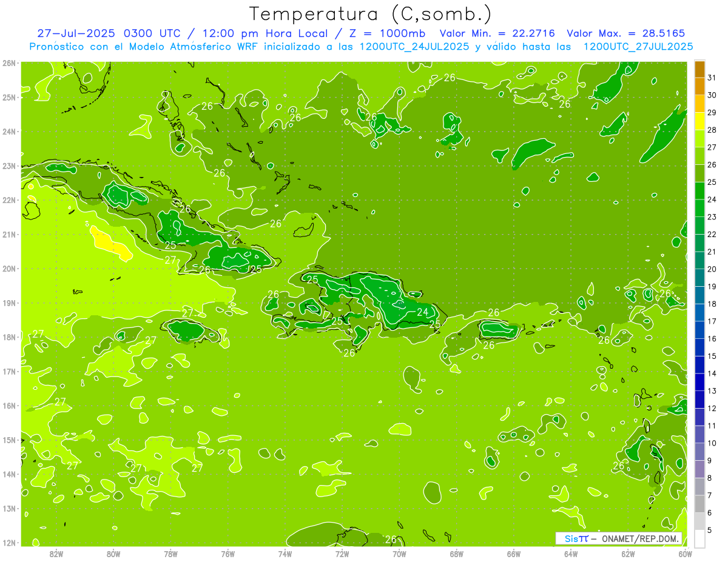Click the 80W longitude axis label
The width and height of the screenshot is (728, 562).
tap(113, 554)
